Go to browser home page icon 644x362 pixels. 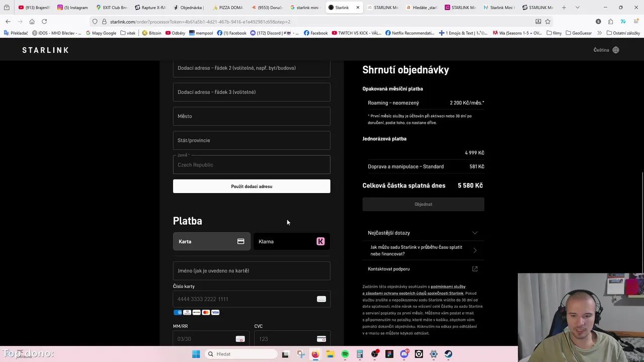pos(32,22)
